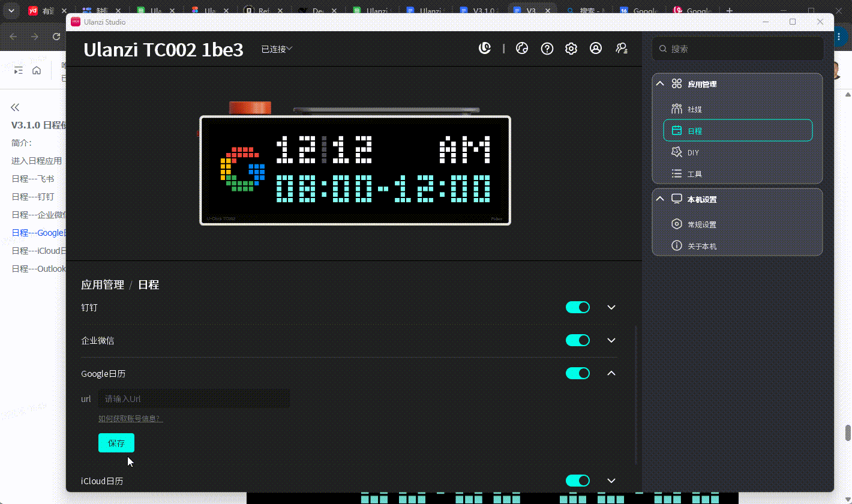Image resolution: width=852 pixels, height=504 pixels.
Task: Click the 日程 list scrollbar
Action: point(636,394)
